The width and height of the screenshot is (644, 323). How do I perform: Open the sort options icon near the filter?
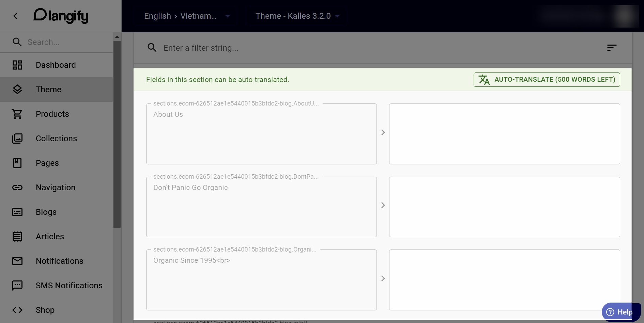pos(612,48)
